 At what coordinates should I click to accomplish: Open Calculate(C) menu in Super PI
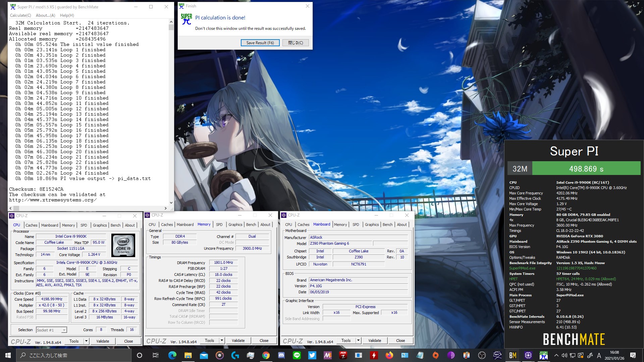coord(20,15)
